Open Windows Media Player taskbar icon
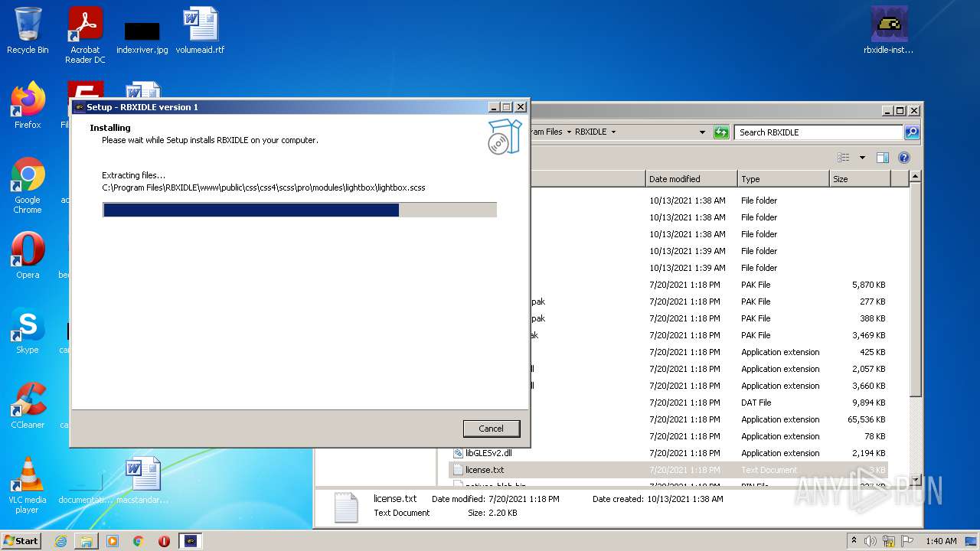The height and width of the screenshot is (551, 980). [113, 541]
